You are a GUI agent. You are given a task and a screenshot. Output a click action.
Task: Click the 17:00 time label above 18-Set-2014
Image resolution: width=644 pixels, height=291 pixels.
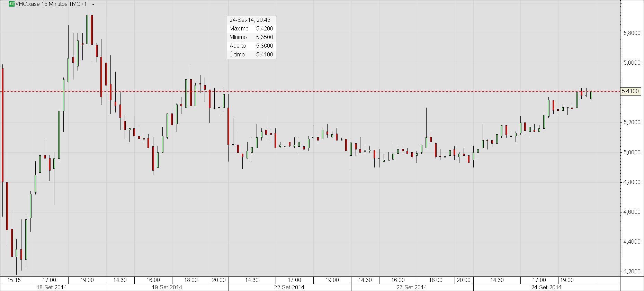click(49, 280)
